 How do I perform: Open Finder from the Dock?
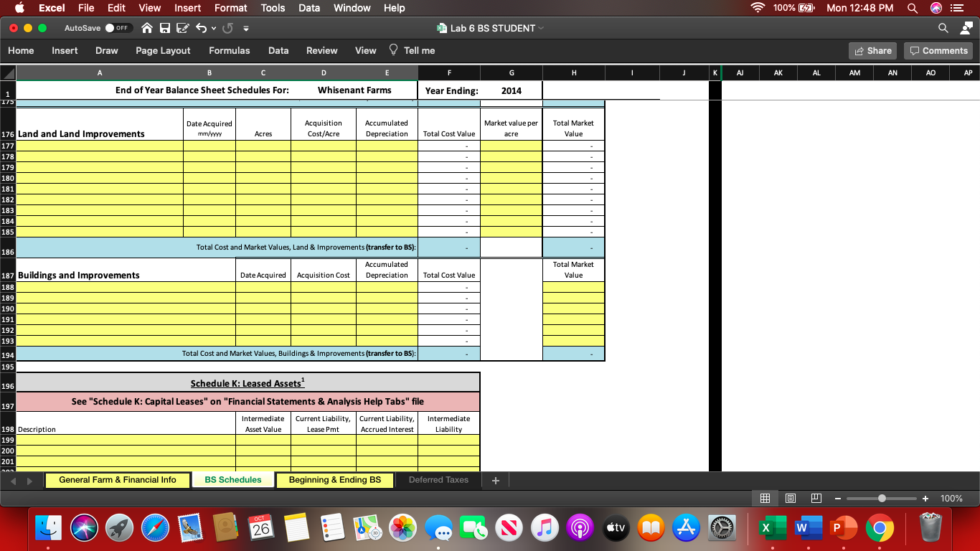[49, 528]
